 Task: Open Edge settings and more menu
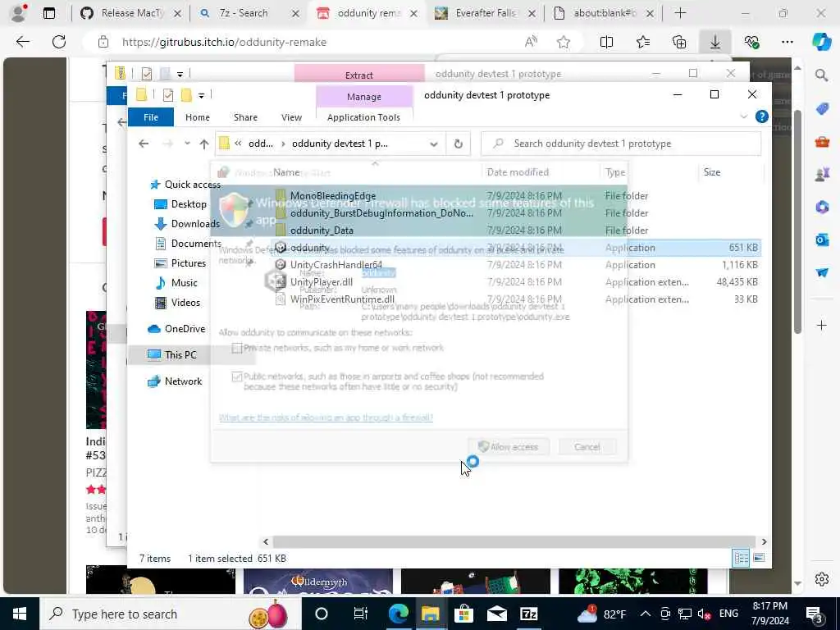pos(787,42)
